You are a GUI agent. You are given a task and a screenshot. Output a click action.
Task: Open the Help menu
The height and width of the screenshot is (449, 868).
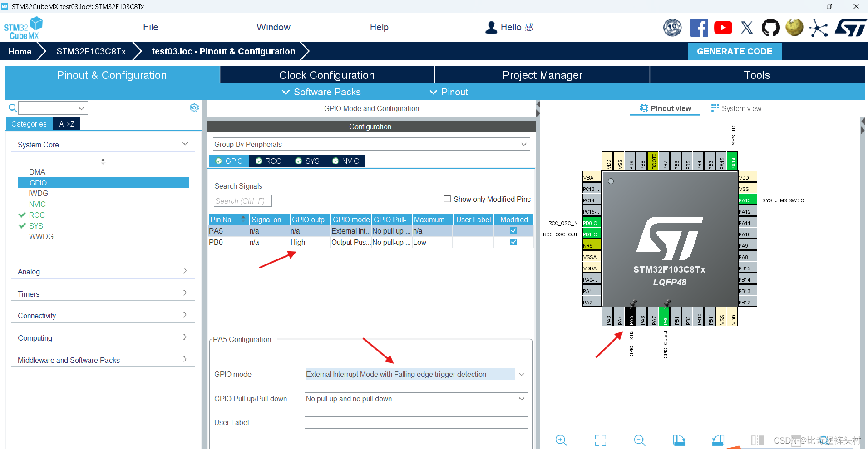[x=379, y=27]
